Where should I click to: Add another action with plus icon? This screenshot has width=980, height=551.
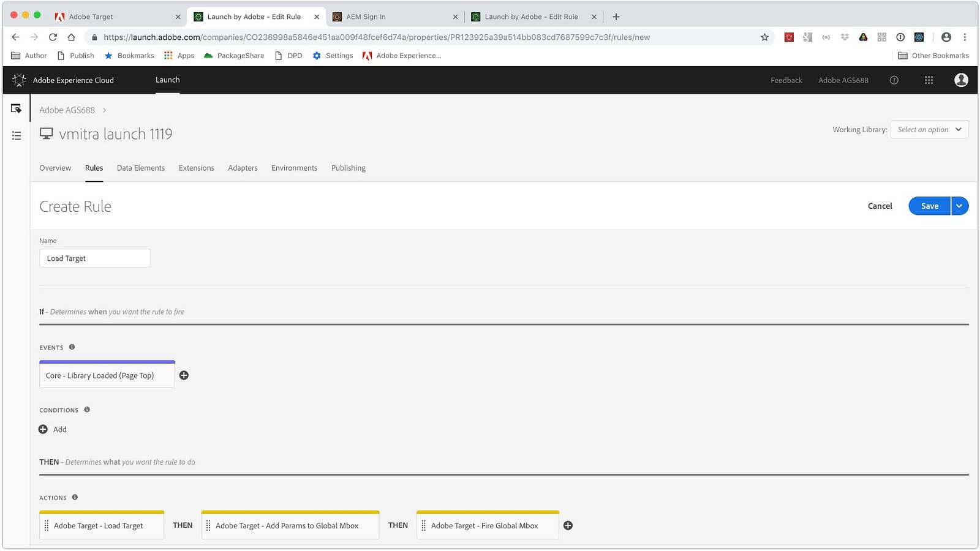[x=568, y=525]
